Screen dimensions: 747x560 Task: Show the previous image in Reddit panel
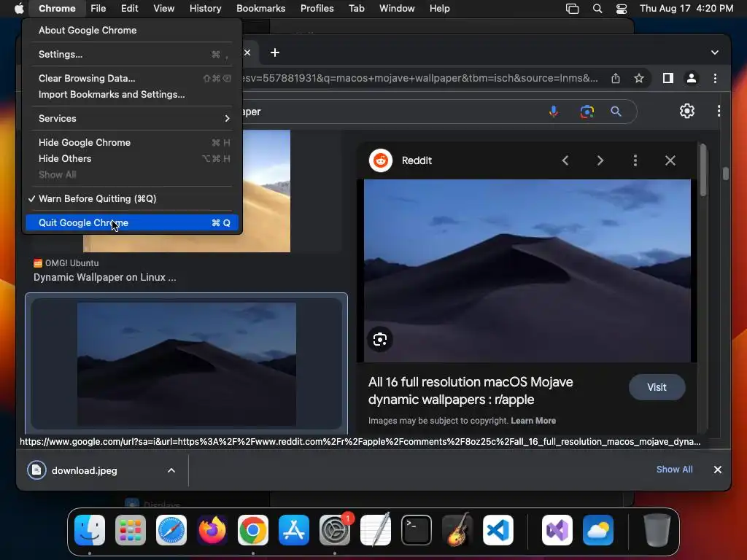(565, 160)
